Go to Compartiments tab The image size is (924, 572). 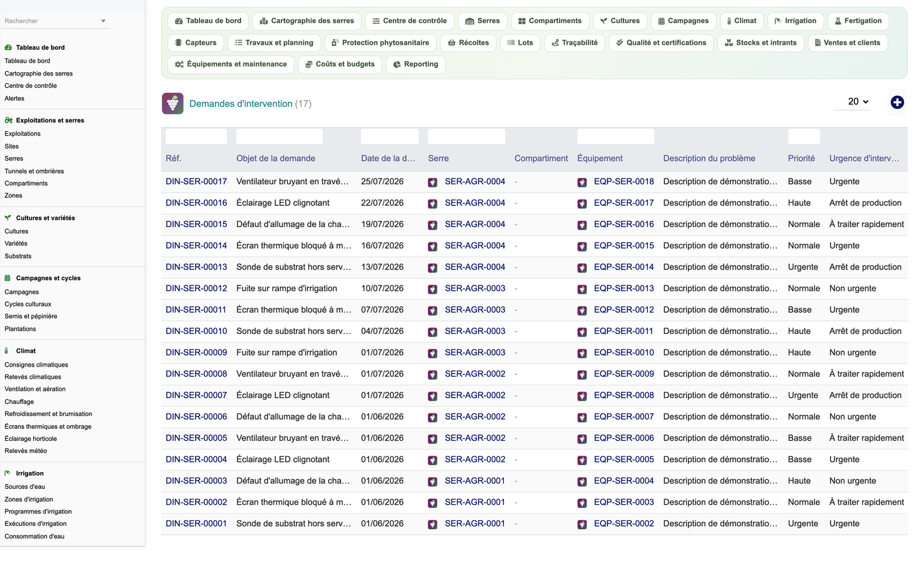click(x=550, y=21)
